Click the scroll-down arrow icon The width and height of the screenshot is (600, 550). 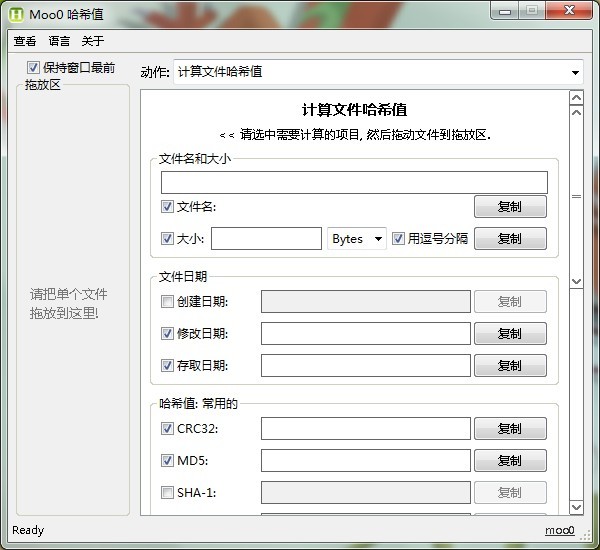(x=576, y=282)
